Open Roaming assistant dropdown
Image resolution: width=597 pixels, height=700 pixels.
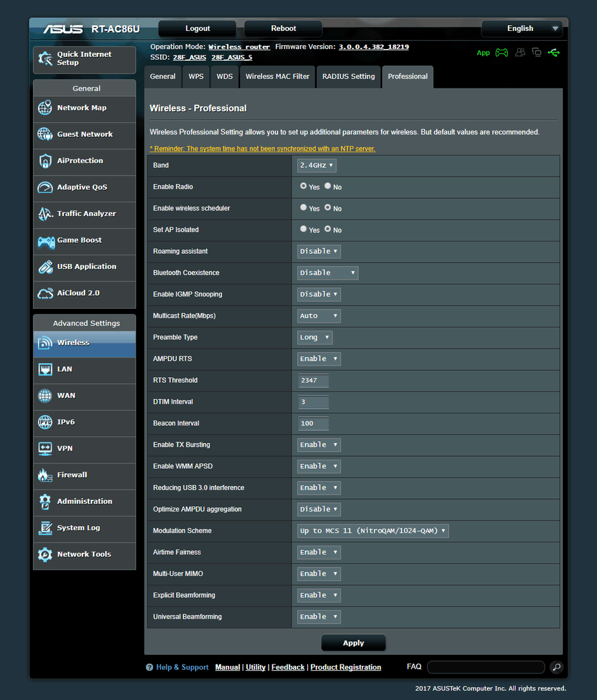click(x=319, y=251)
